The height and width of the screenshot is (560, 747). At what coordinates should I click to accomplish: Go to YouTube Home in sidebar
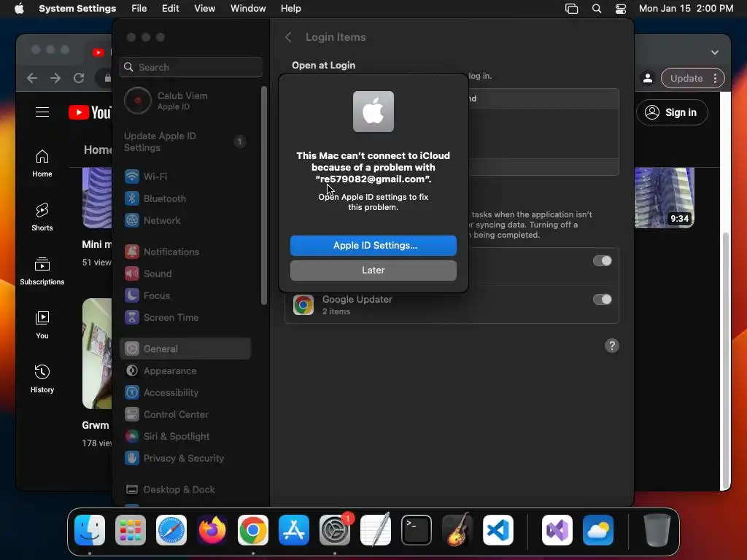click(42, 163)
